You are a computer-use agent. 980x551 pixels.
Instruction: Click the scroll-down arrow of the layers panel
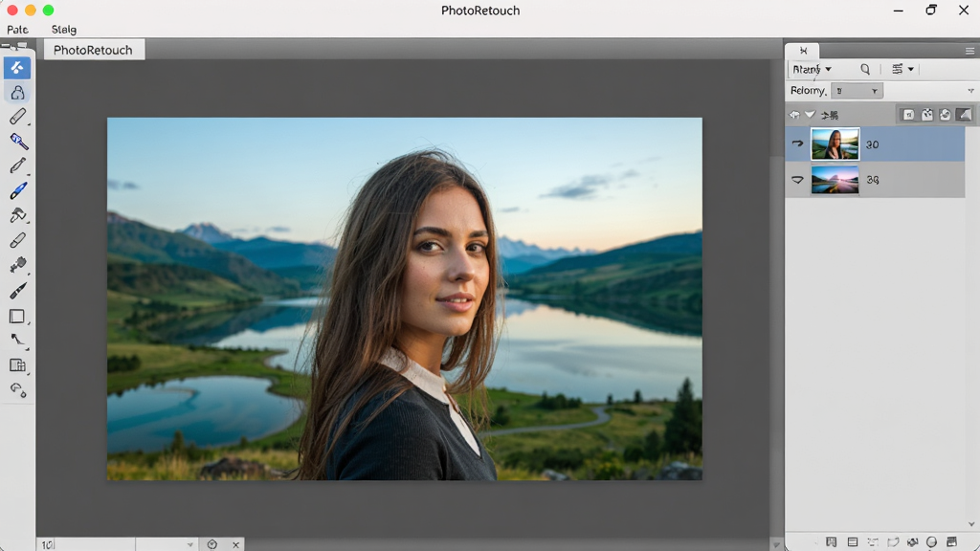971,524
